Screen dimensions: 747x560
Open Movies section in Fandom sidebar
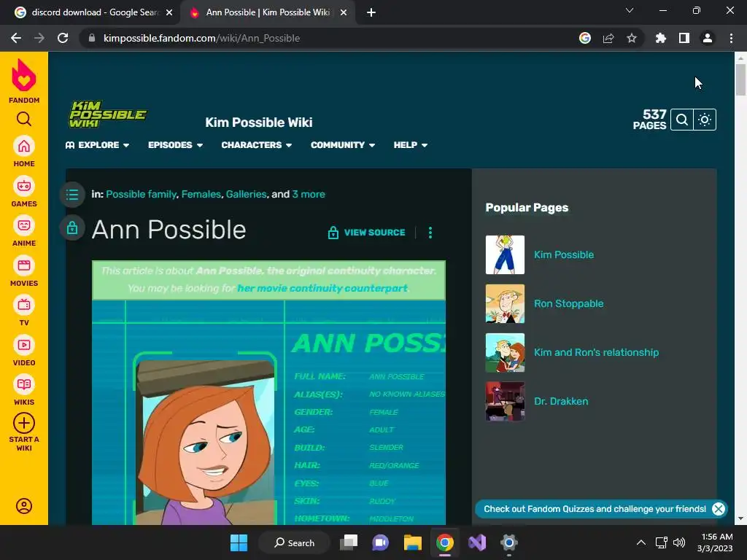(24, 271)
